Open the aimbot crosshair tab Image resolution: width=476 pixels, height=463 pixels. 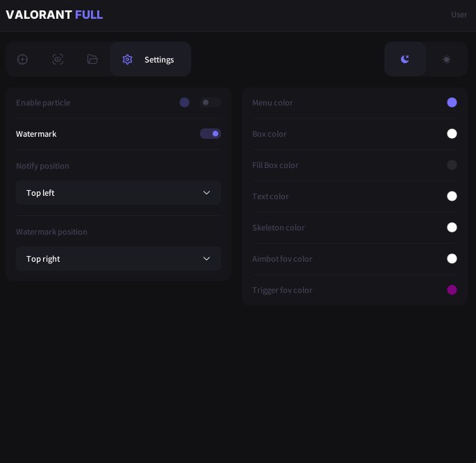pyautogui.click(x=22, y=60)
